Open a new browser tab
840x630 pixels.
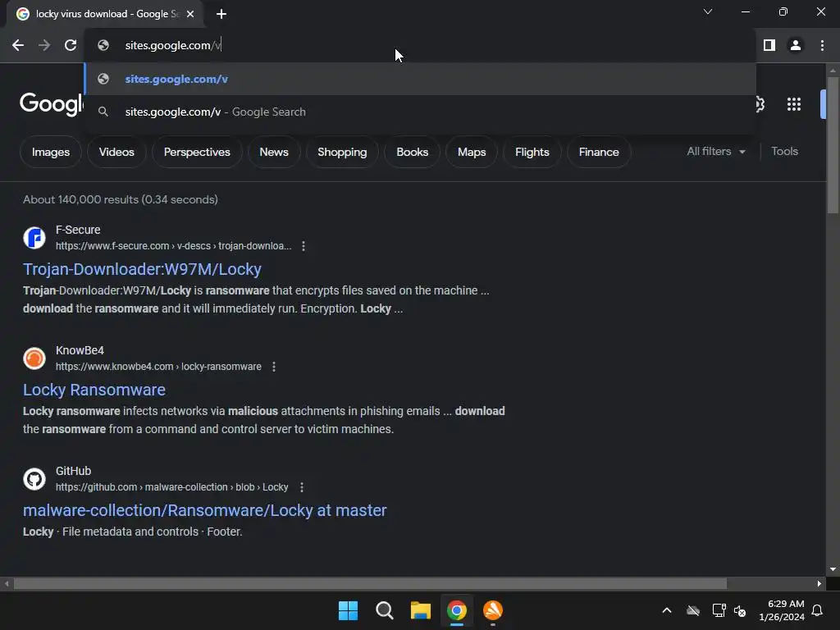click(x=221, y=14)
